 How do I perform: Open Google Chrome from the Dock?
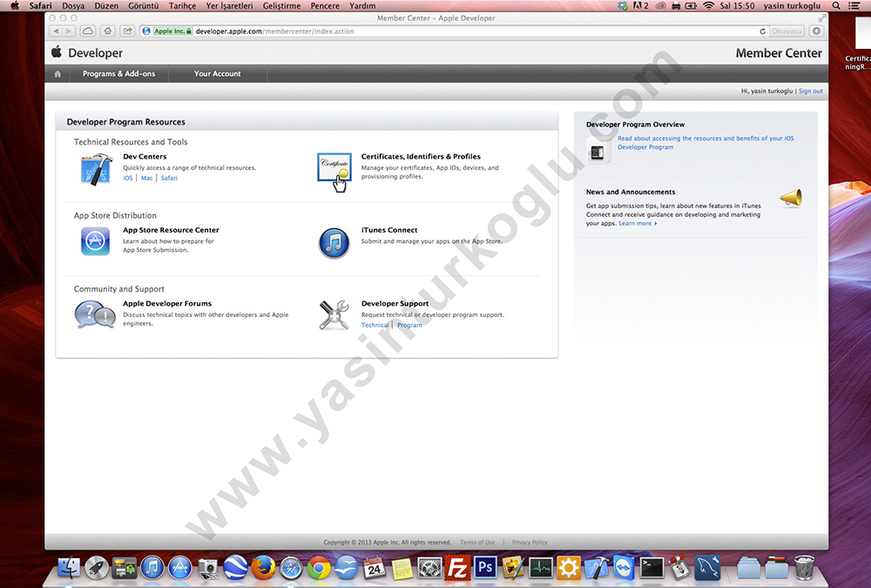319,568
